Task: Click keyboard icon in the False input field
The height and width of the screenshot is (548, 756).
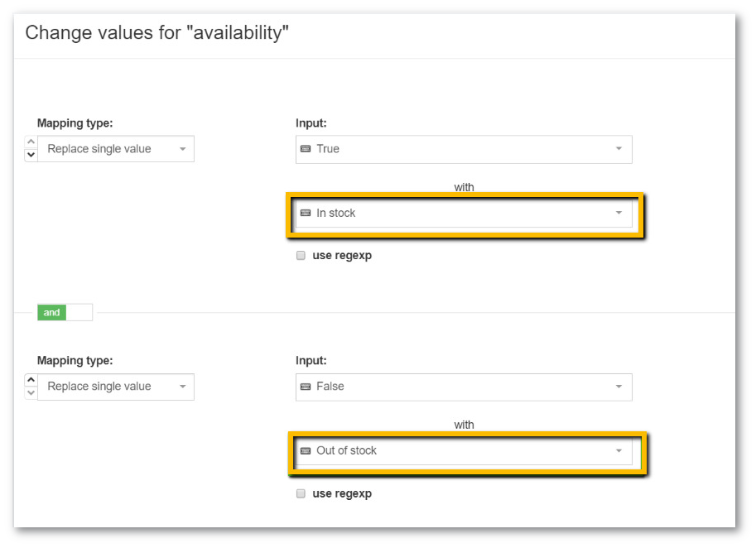Action: [306, 387]
